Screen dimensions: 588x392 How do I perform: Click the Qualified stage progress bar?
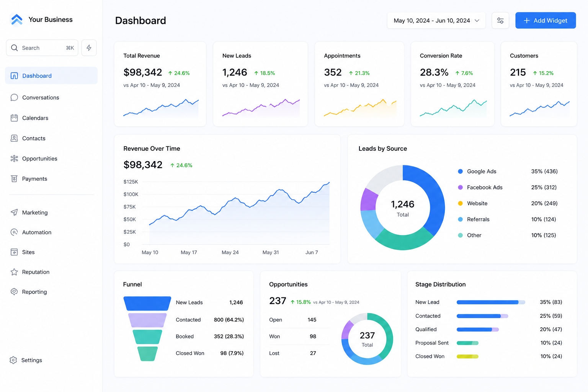478,330
